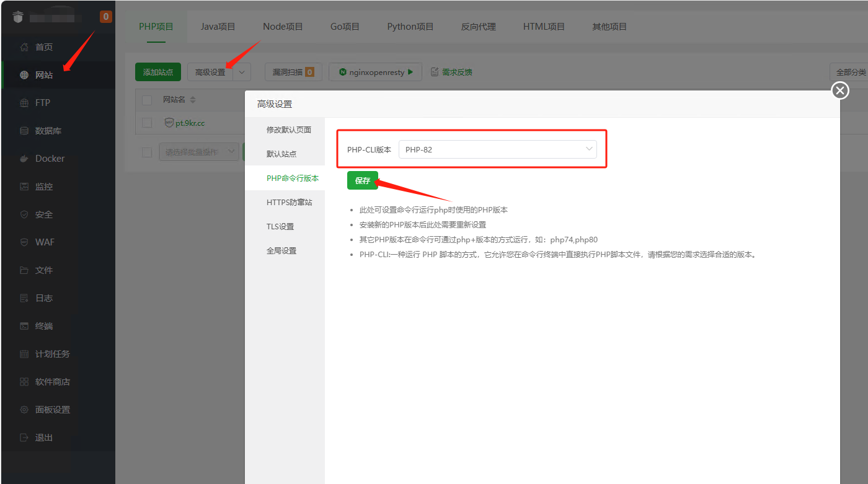Viewport: 868px width, 484px height.
Task: Click the globe icon beside 网站
Action: click(24, 75)
